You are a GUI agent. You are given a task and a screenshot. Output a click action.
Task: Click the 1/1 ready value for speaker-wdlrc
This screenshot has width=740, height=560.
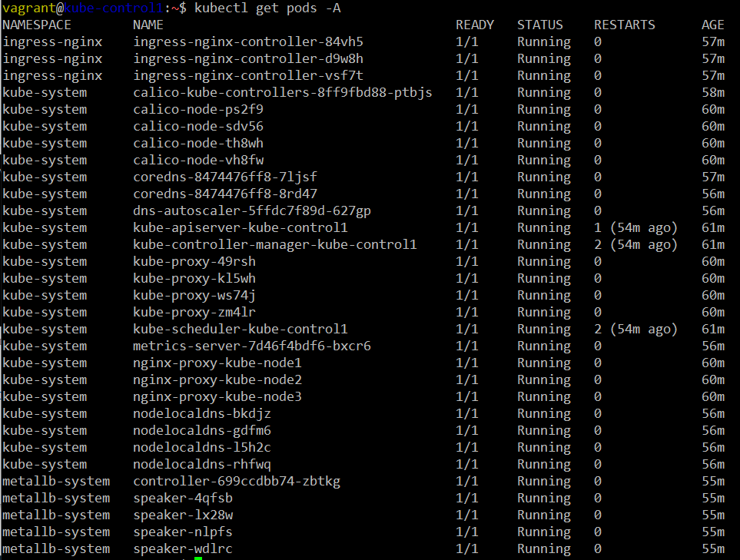[x=467, y=549]
